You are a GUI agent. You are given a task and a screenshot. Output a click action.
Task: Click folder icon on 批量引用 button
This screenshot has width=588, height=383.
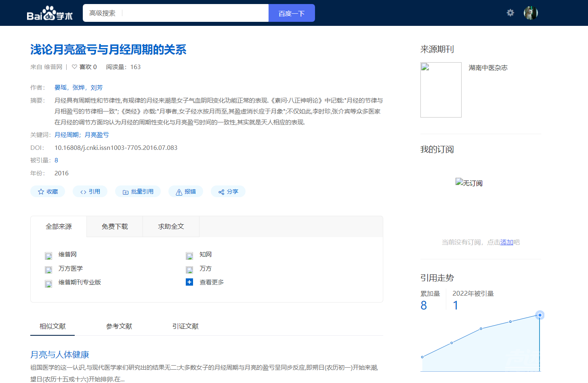pos(126,192)
